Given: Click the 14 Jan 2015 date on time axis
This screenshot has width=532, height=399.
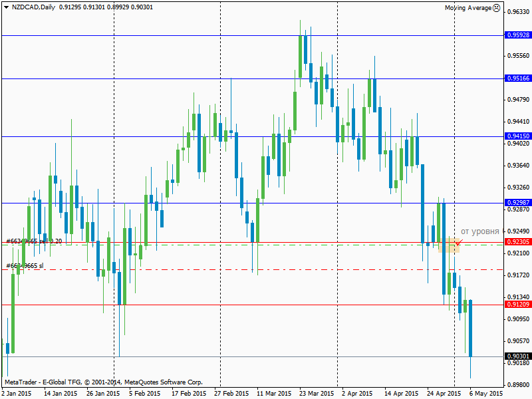Looking at the screenshot, I should point(61,394).
